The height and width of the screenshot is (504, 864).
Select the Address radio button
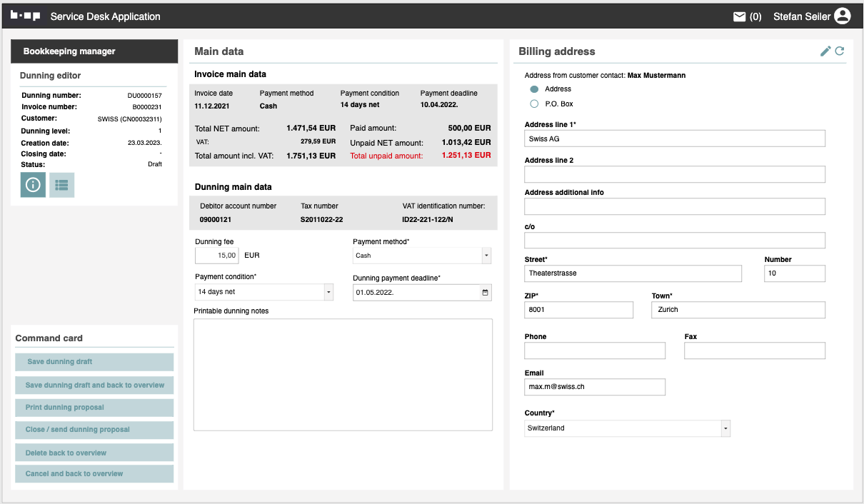pos(534,89)
